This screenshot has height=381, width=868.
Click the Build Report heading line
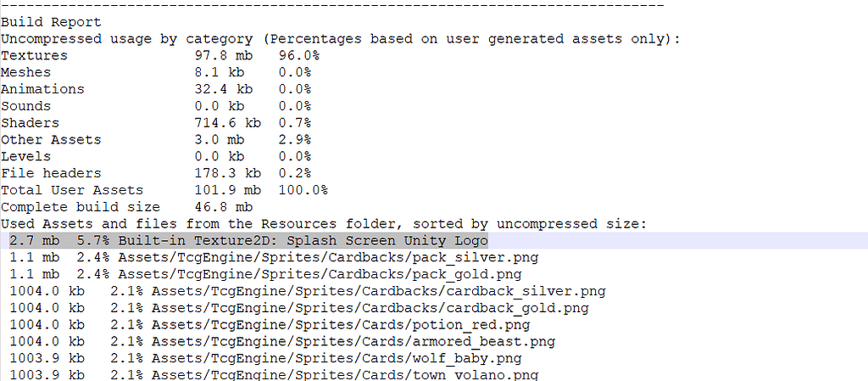coord(51,22)
